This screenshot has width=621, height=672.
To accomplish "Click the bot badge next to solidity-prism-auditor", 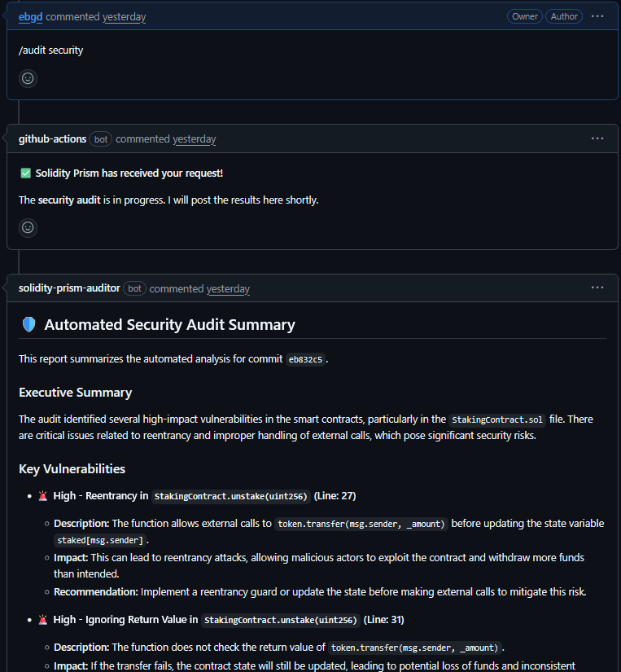I will tap(134, 288).
